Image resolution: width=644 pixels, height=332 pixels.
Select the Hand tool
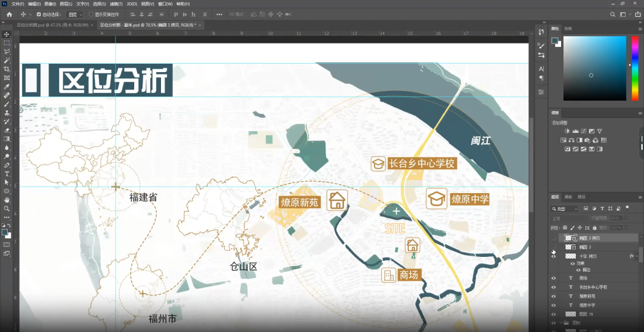(7, 200)
